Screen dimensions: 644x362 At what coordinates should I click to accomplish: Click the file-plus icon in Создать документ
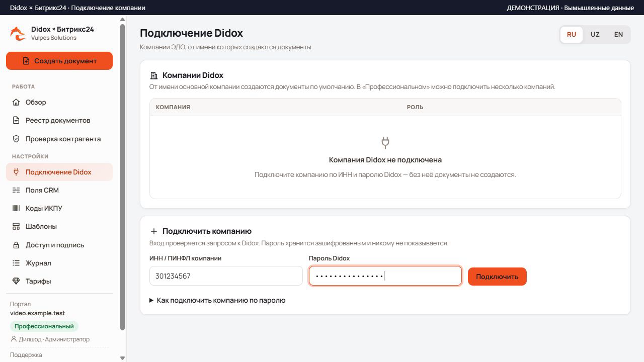click(26, 61)
